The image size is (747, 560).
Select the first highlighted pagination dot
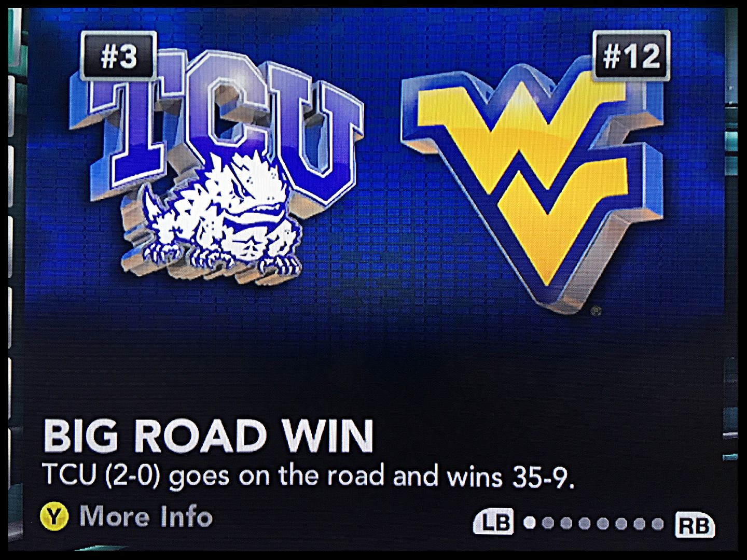(530, 523)
